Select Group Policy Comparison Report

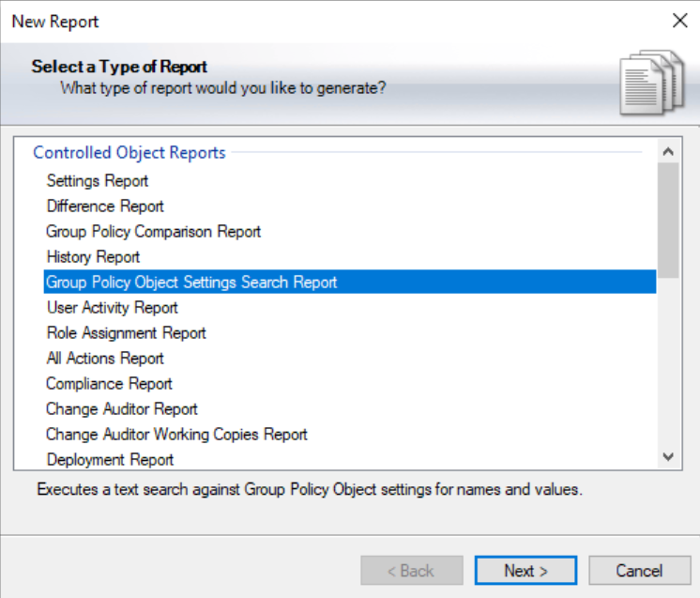coord(154,232)
